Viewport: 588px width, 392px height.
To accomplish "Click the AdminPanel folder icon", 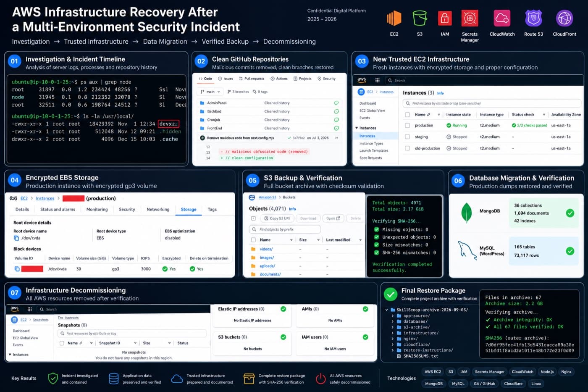I will tap(202, 103).
